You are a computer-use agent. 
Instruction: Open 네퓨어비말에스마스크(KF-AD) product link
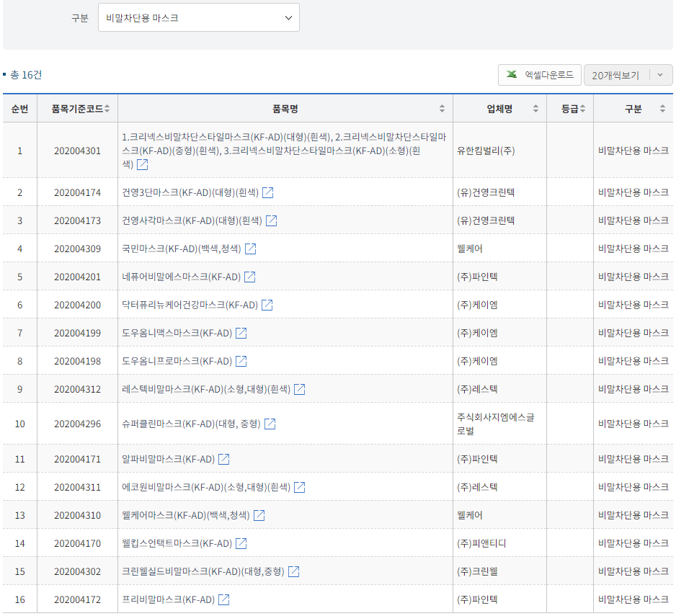[x=181, y=277]
